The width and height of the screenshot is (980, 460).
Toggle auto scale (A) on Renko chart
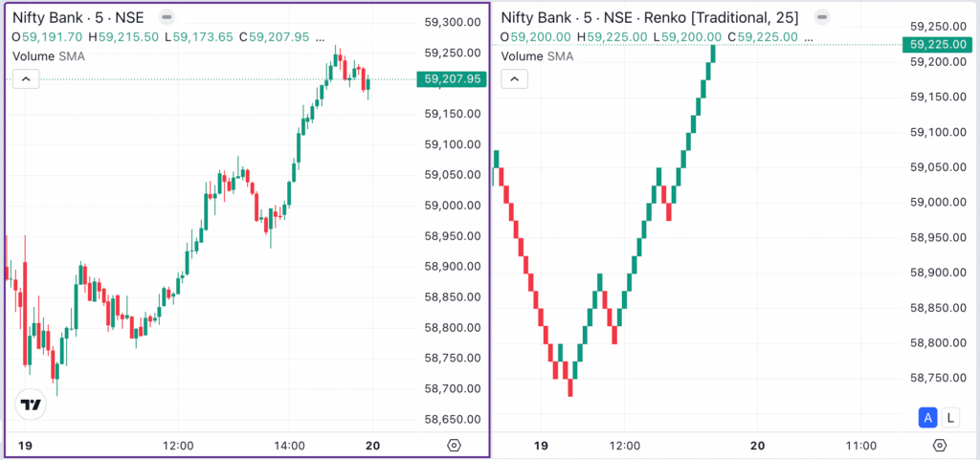[x=926, y=417]
